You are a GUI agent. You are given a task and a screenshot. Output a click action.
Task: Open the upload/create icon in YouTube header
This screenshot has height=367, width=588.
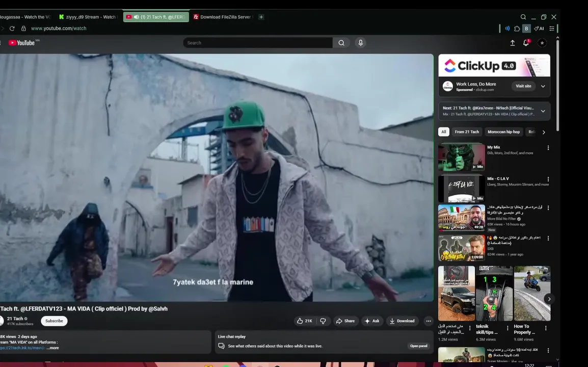[512, 43]
